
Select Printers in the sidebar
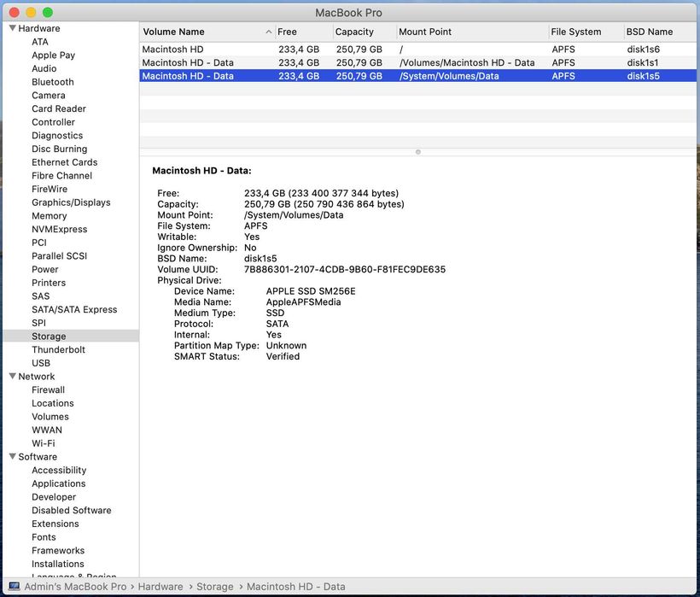pyautogui.click(x=49, y=283)
